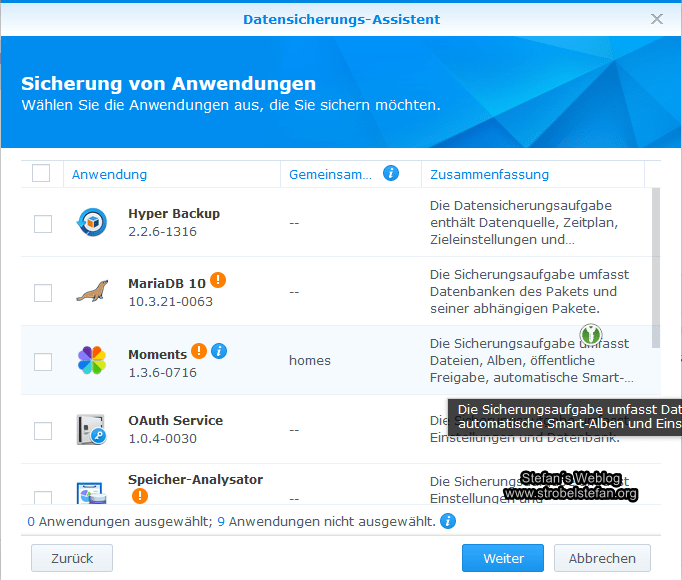Click the Hyper Backup summary text

tap(524, 222)
